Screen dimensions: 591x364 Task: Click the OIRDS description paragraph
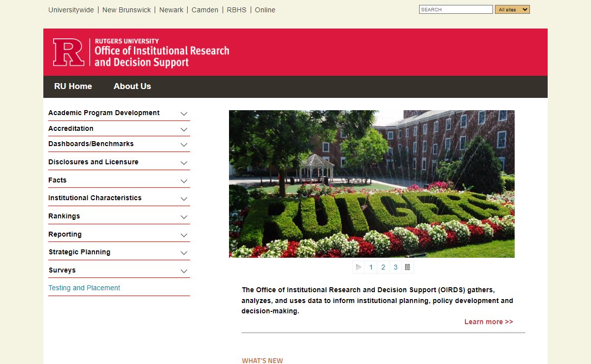click(x=377, y=301)
